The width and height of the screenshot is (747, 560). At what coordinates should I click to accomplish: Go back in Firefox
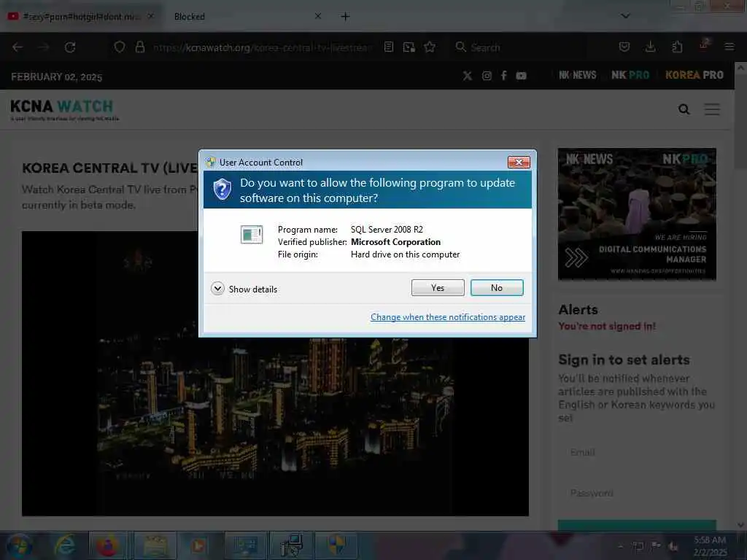tap(18, 47)
